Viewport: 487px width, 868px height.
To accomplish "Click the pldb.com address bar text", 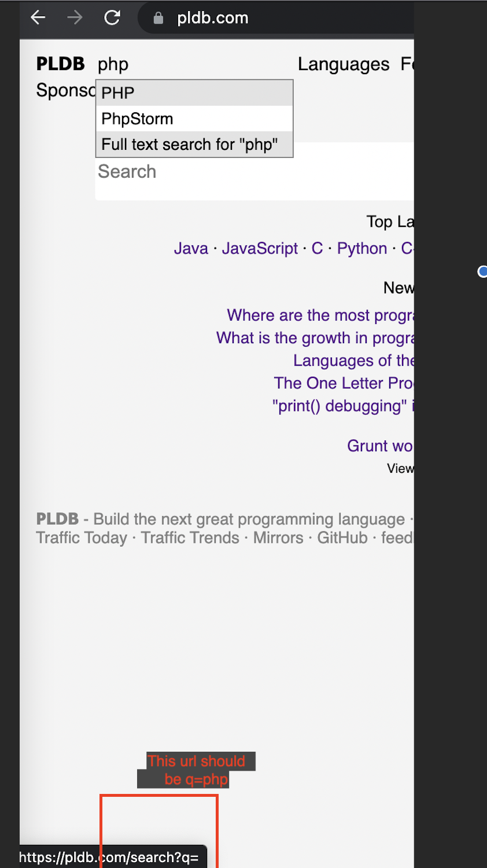I will [212, 18].
